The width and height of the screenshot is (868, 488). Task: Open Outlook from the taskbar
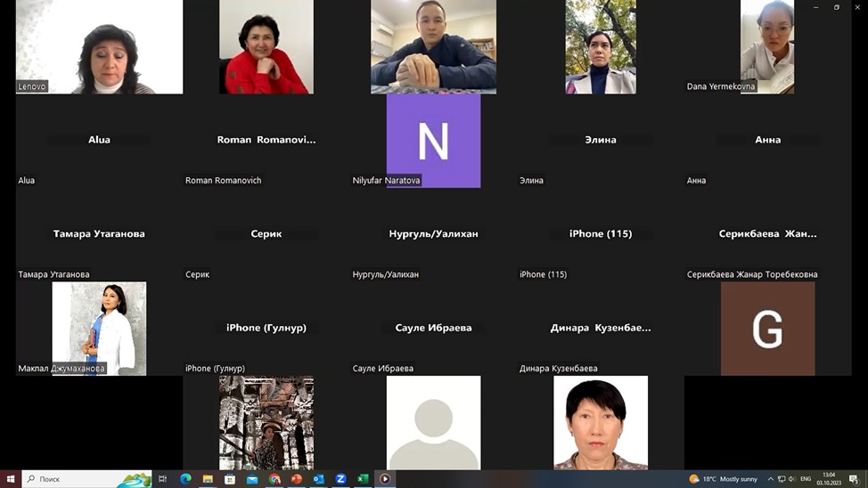pyautogui.click(x=318, y=479)
